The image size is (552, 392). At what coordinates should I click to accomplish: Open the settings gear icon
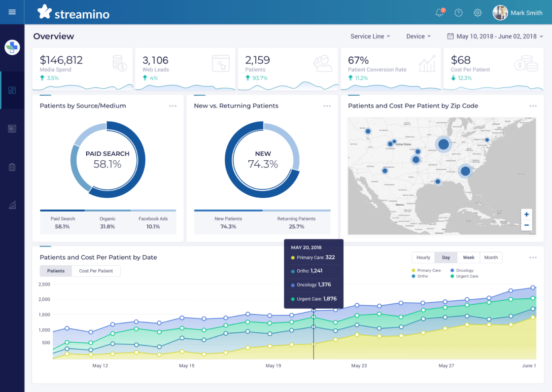478,13
